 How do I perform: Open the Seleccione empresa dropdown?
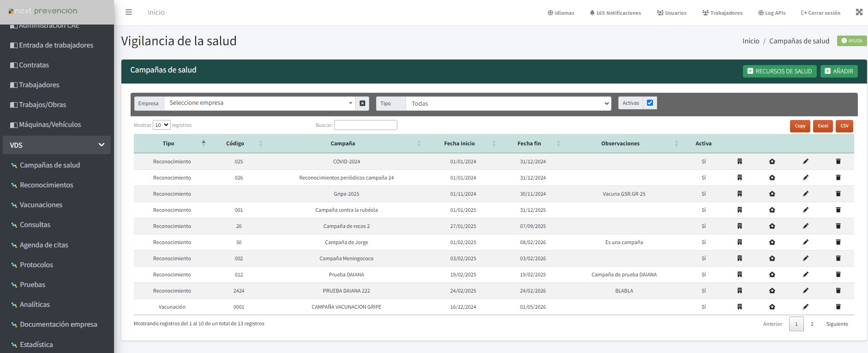pos(260,103)
